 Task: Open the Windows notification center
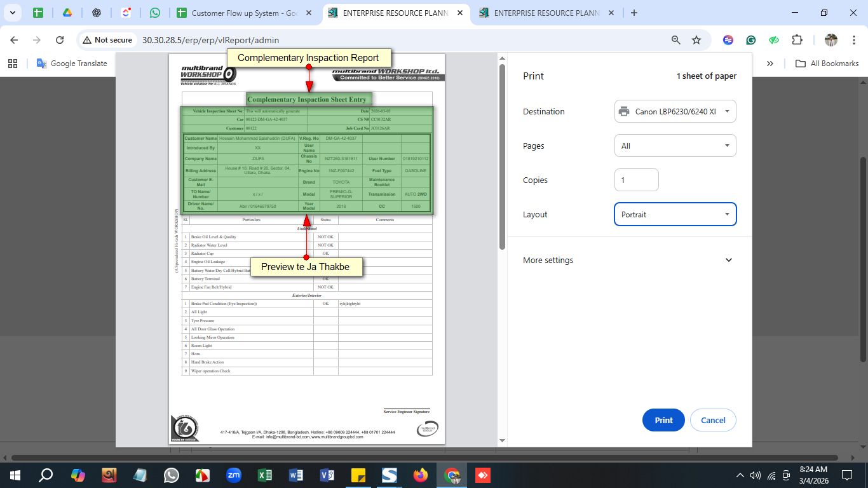tap(846, 475)
